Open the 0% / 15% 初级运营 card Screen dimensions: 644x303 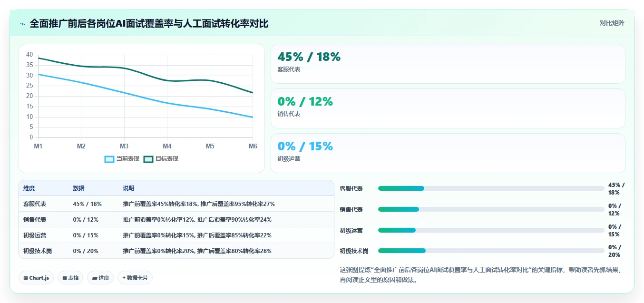[448, 153]
